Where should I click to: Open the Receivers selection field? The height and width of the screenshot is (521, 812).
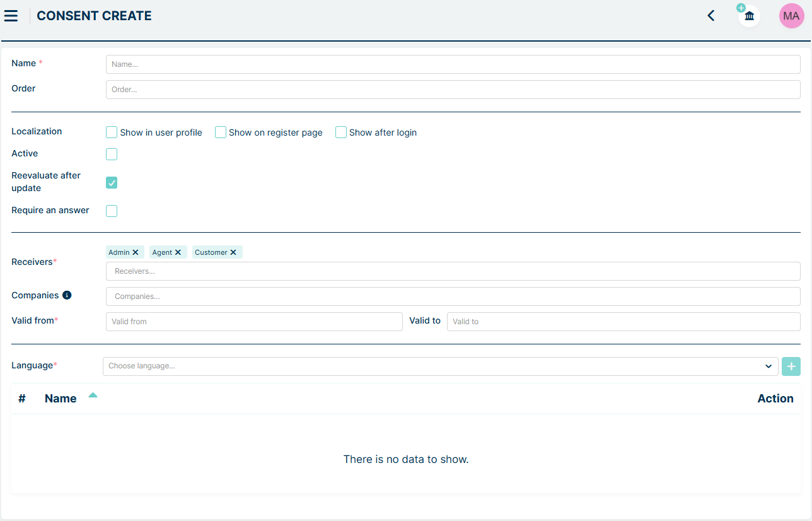click(453, 271)
